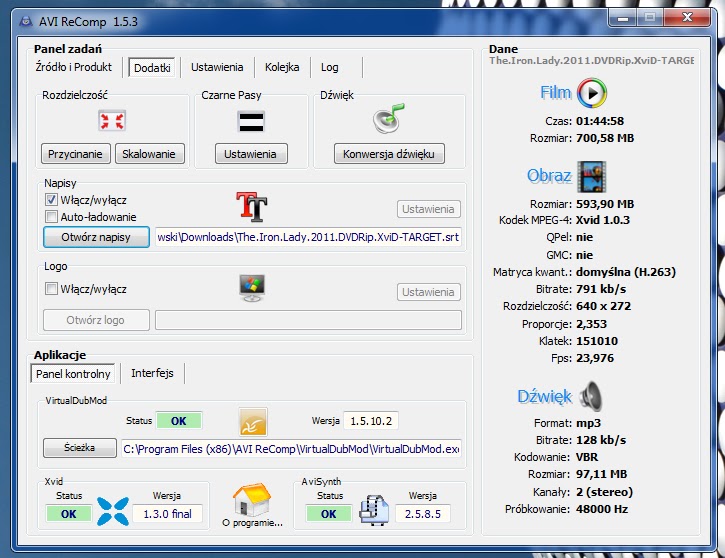Click Xvid version field 1.3.0 final
The width and height of the screenshot is (725, 558).
point(167,514)
